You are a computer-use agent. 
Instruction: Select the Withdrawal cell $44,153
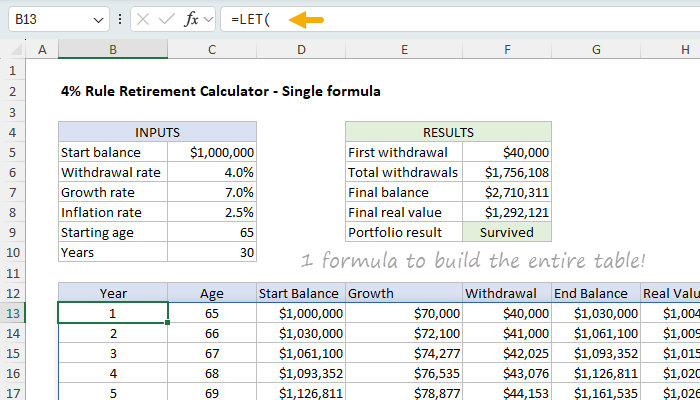[507, 393]
